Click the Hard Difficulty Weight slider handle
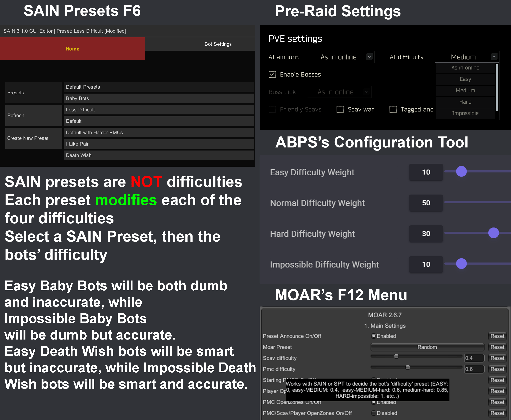 494,233
